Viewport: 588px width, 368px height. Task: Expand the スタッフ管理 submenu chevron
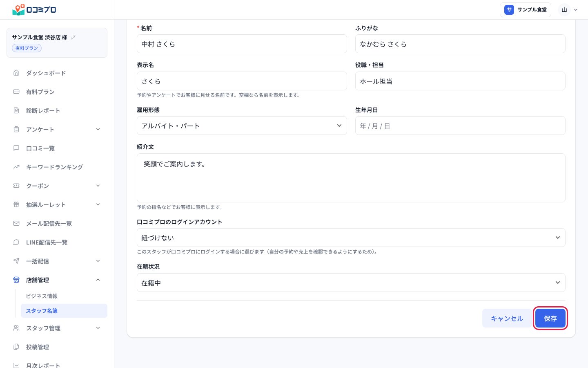[98, 328]
